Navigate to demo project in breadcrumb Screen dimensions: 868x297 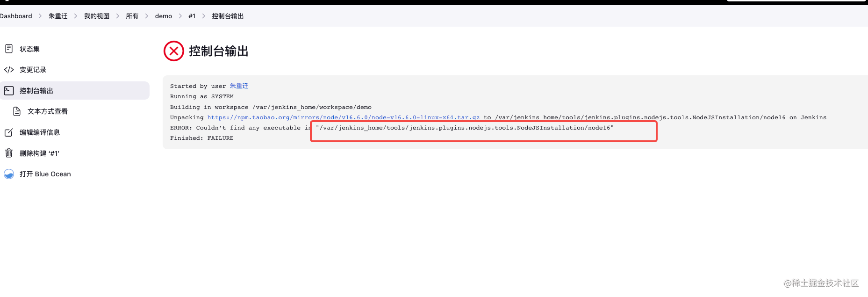click(x=163, y=16)
